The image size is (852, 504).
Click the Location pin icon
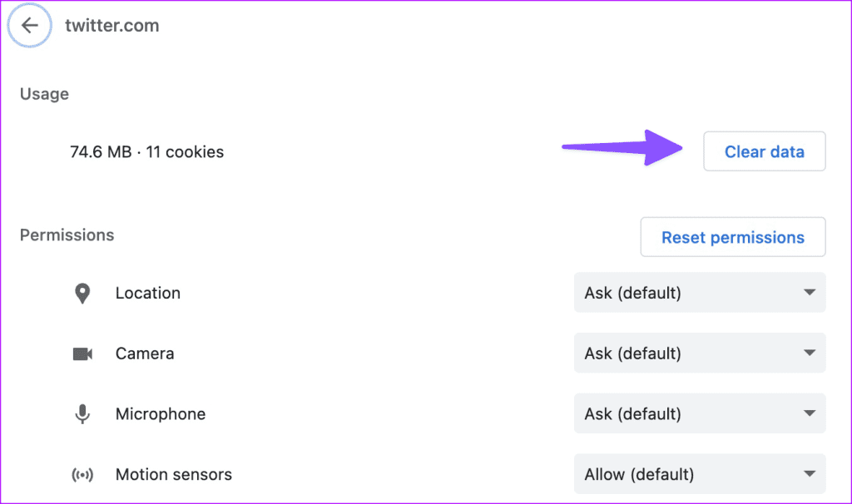(82, 294)
